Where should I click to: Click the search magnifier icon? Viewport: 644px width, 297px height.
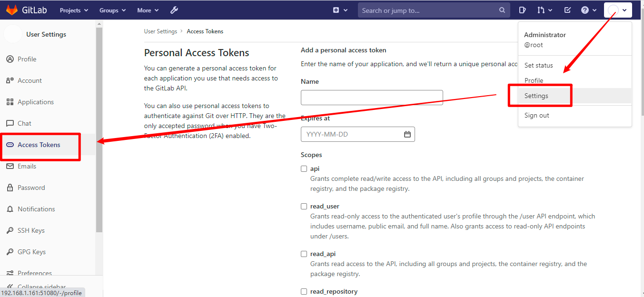(x=502, y=10)
